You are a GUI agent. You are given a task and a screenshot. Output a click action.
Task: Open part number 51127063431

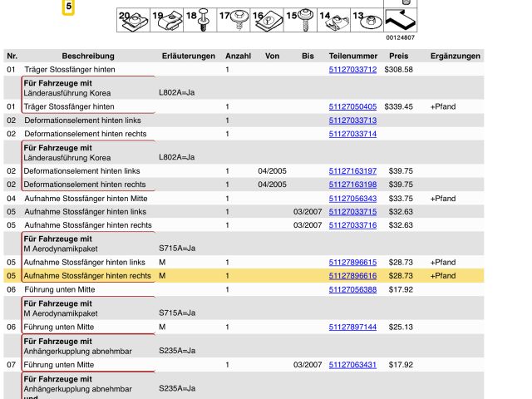[x=352, y=365]
